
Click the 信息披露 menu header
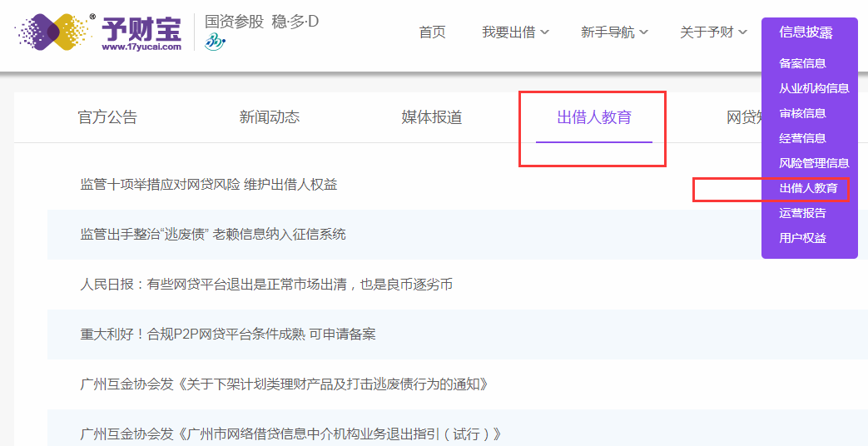tap(806, 32)
